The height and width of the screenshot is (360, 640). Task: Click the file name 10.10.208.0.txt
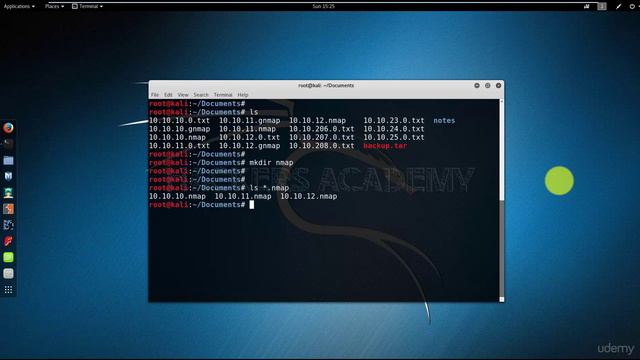pos(322,146)
